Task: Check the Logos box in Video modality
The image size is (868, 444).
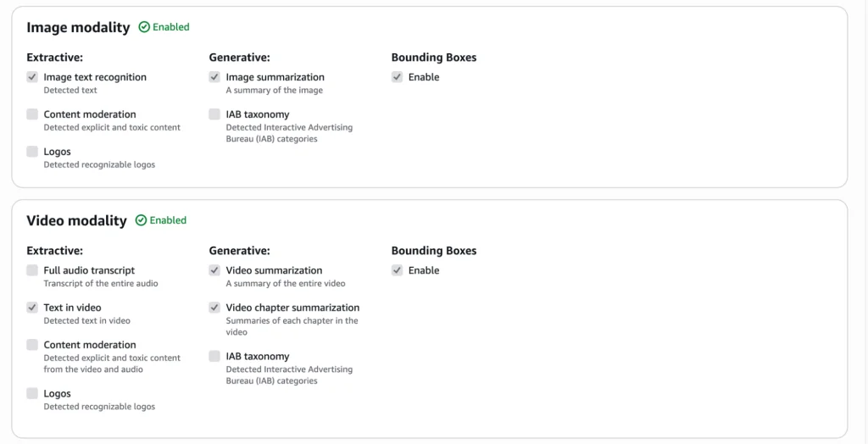Action: tap(32, 393)
